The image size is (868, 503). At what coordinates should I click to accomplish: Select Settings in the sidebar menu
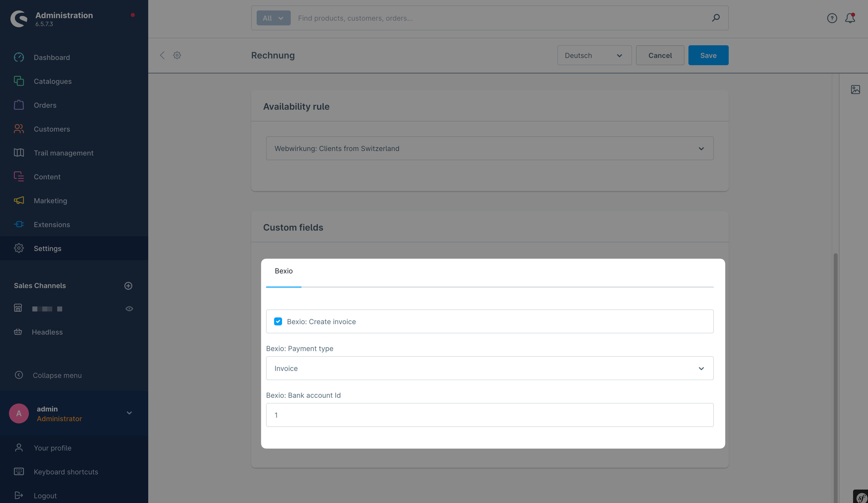pyautogui.click(x=48, y=248)
